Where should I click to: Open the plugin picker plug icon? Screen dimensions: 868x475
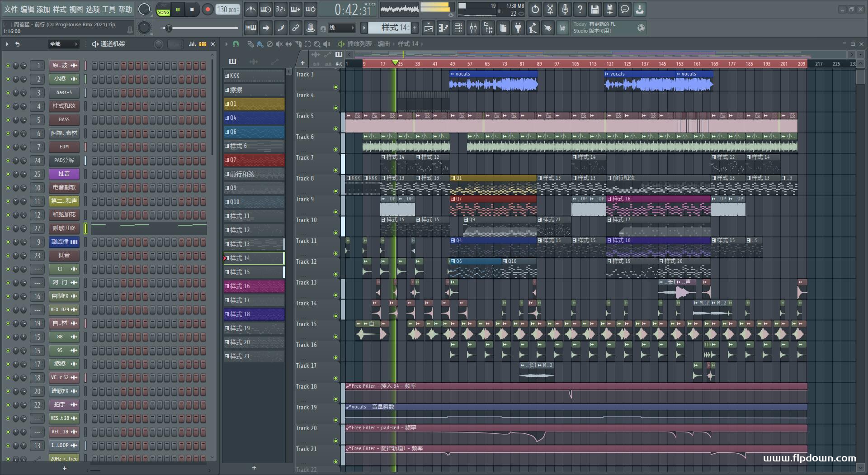pyautogui.click(x=518, y=28)
